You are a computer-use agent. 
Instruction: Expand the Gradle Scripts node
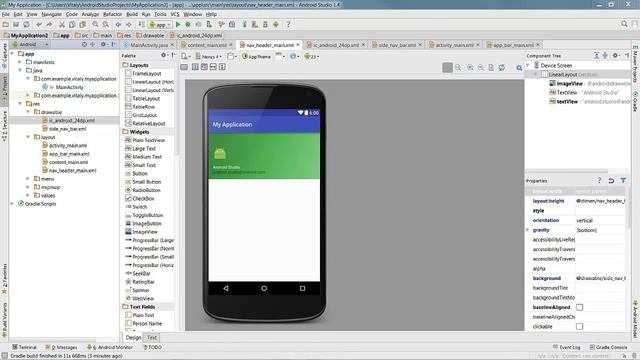click(x=12, y=204)
